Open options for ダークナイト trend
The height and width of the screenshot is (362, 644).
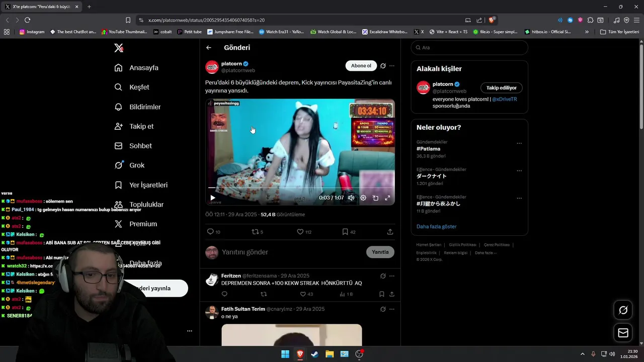click(x=519, y=170)
